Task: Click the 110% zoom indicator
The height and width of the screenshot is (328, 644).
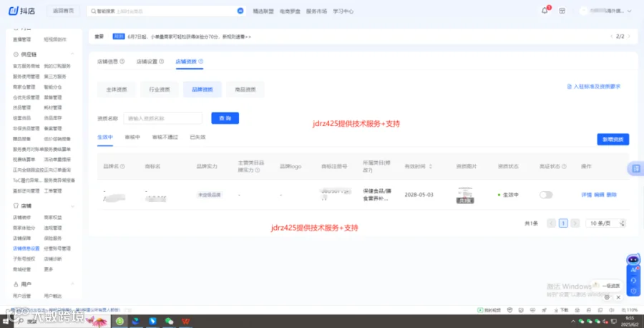Action: click(630, 310)
